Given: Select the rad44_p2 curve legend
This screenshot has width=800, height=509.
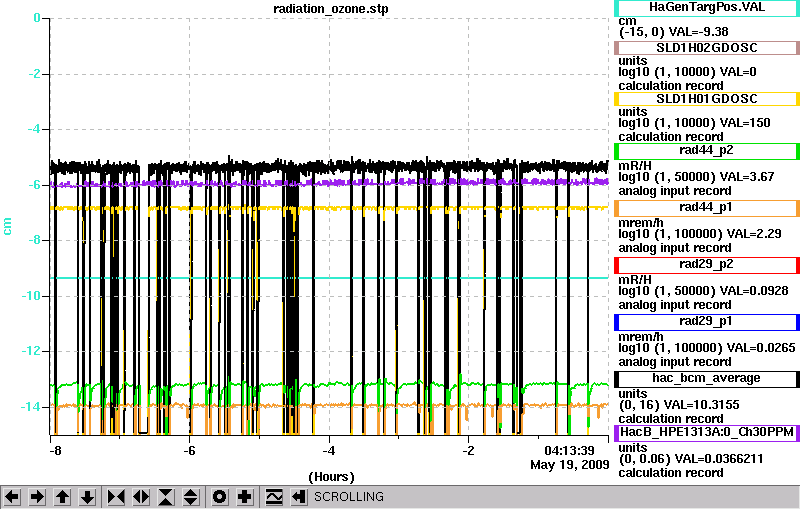Looking at the screenshot, I should coord(707,151).
